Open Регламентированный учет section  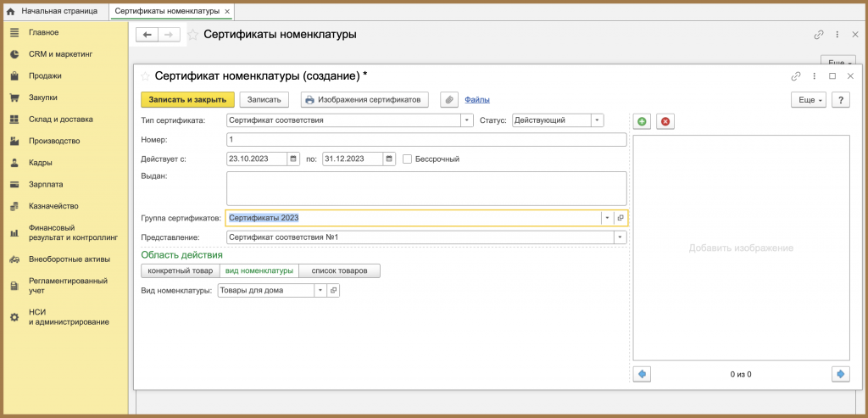(68, 285)
